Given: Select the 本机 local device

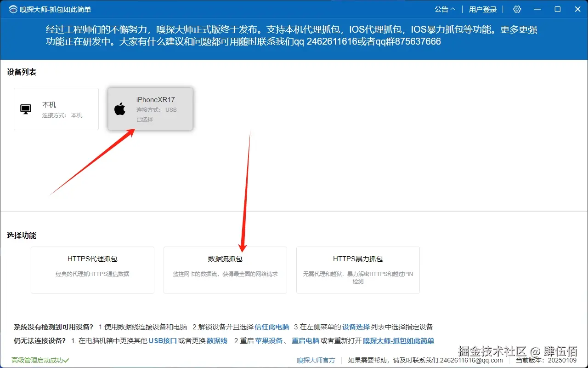Looking at the screenshot, I should pyautogui.click(x=56, y=109).
